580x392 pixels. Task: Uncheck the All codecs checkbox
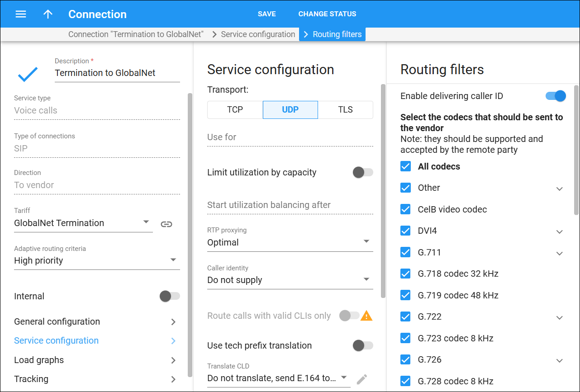point(406,166)
